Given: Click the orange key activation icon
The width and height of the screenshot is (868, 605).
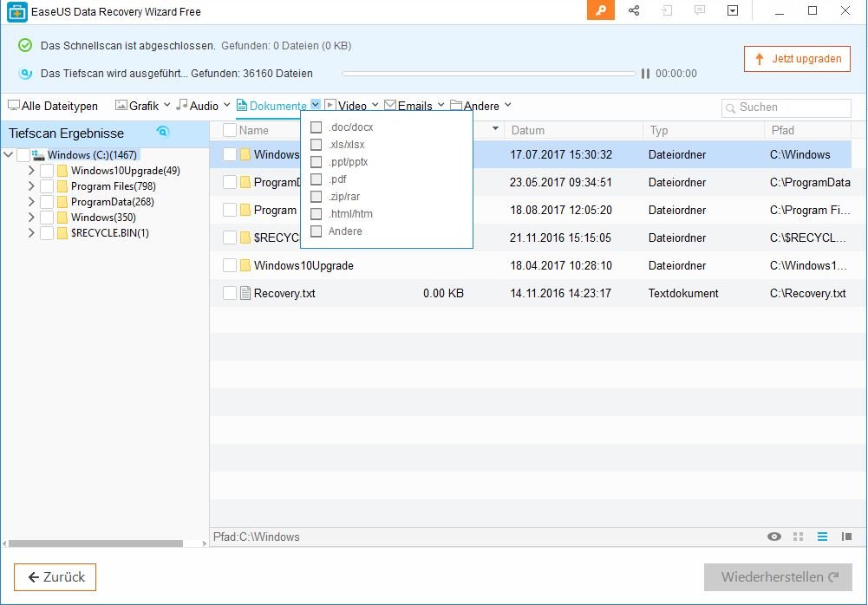Looking at the screenshot, I should tap(600, 10).
